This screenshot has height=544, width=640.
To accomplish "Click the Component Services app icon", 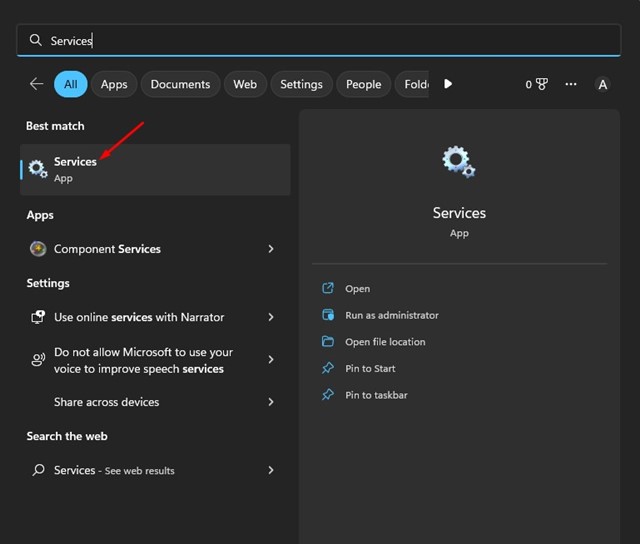I will pos(38,249).
